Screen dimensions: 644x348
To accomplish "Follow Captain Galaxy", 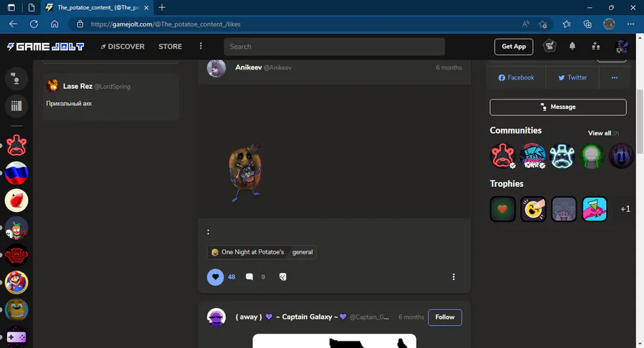I will (445, 317).
